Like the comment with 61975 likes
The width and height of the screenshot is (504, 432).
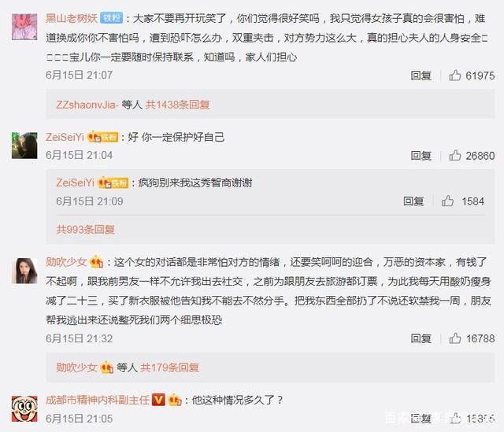click(455, 76)
